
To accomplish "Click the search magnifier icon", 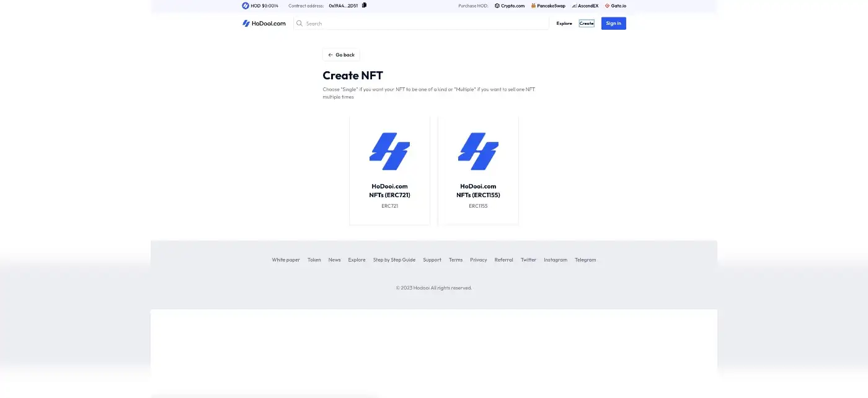I will coord(299,24).
